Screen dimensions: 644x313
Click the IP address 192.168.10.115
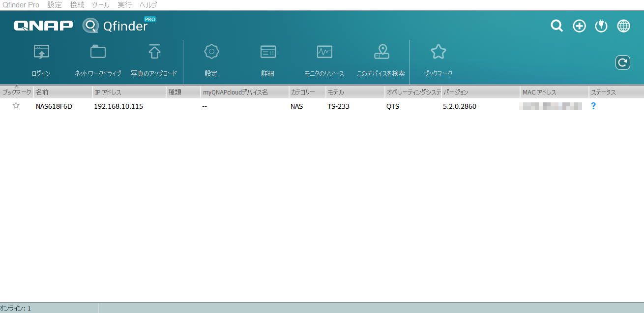pyautogui.click(x=118, y=106)
